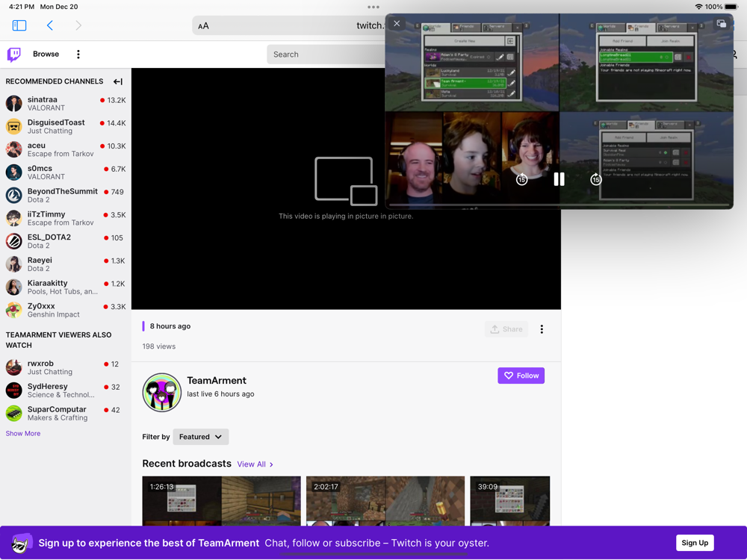The image size is (747, 560).
Task: Open SydHeresy channel avatar
Action: pyautogui.click(x=13, y=390)
